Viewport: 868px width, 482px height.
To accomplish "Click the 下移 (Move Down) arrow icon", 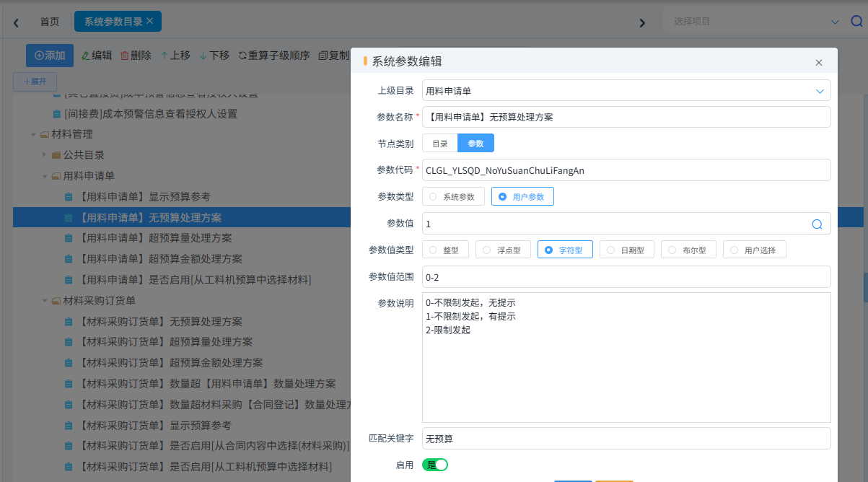I will pyautogui.click(x=203, y=55).
